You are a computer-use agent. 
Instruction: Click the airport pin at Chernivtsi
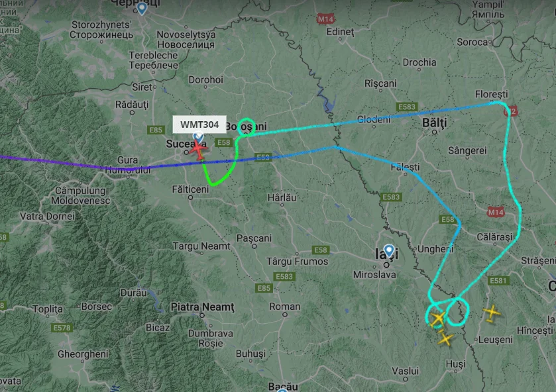click(142, 8)
